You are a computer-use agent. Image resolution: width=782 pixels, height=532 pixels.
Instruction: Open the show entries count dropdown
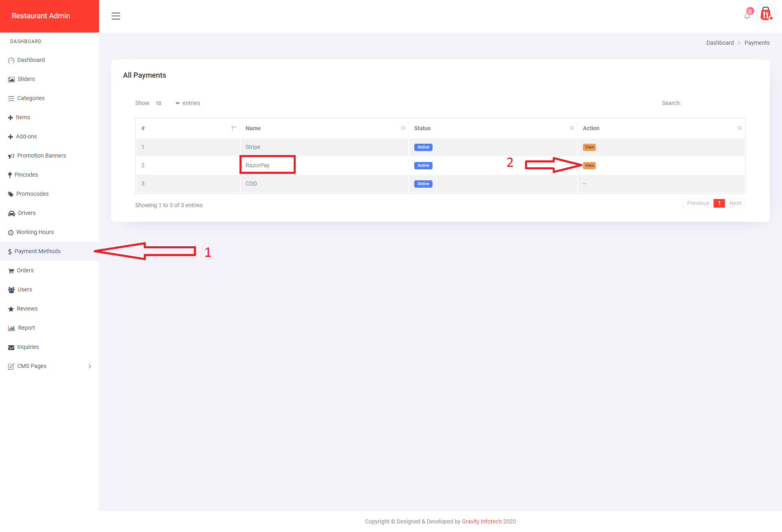[x=167, y=103]
